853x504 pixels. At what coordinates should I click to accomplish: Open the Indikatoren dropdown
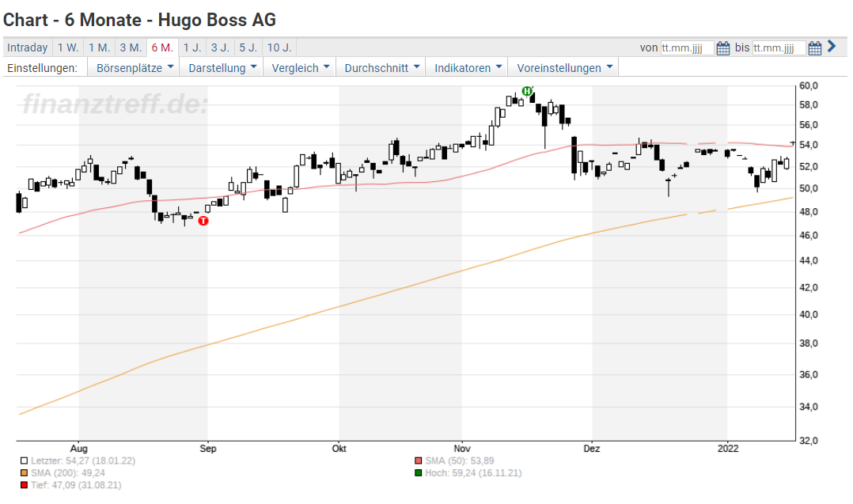[x=468, y=68]
